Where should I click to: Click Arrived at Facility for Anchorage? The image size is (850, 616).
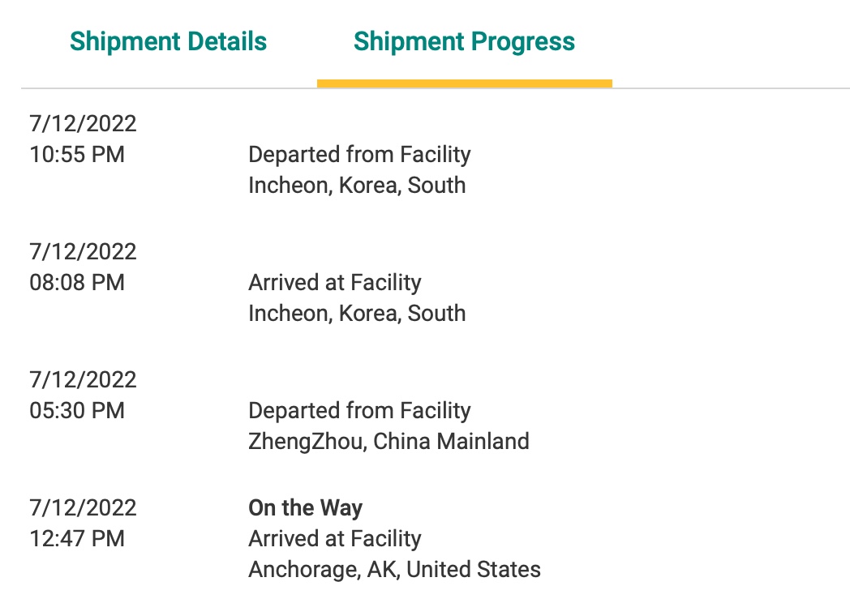pos(334,538)
